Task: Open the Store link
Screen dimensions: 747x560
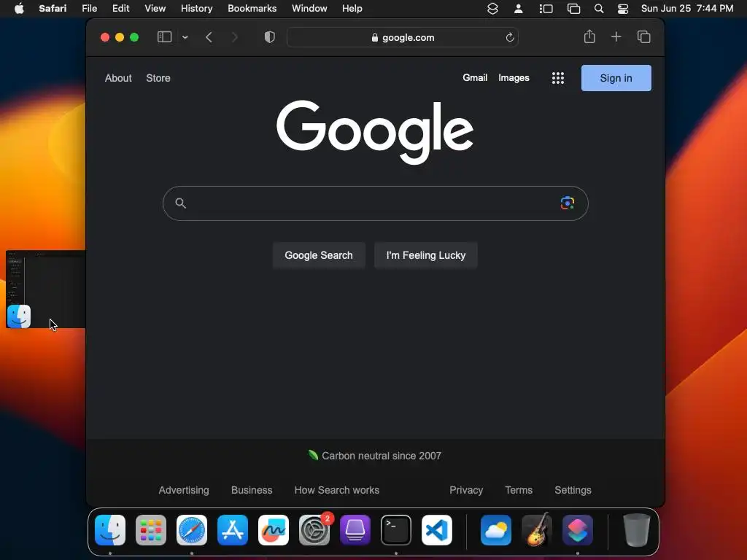Action: pos(158,78)
